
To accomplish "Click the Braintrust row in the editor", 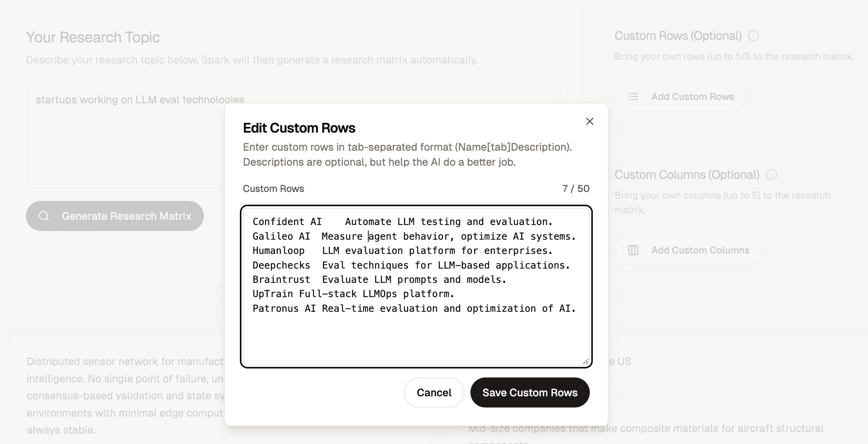I will coord(379,279).
